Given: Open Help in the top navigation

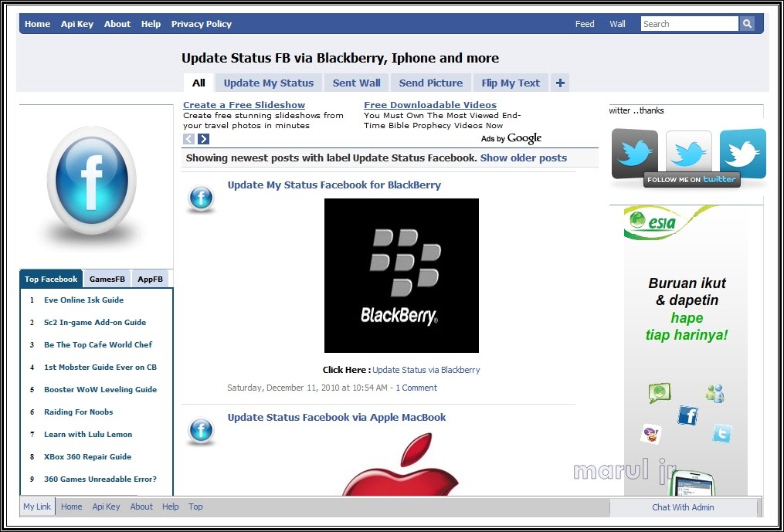Looking at the screenshot, I should click(151, 23).
